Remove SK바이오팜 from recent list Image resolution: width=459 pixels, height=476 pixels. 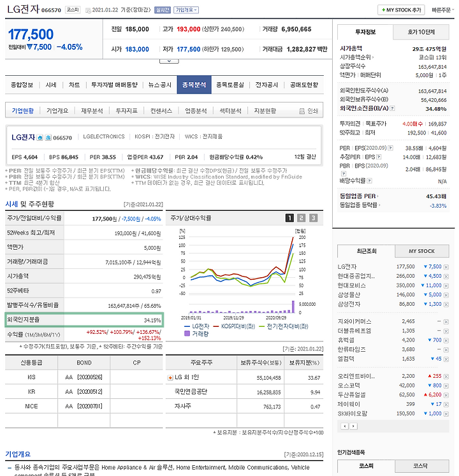(x=446, y=414)
